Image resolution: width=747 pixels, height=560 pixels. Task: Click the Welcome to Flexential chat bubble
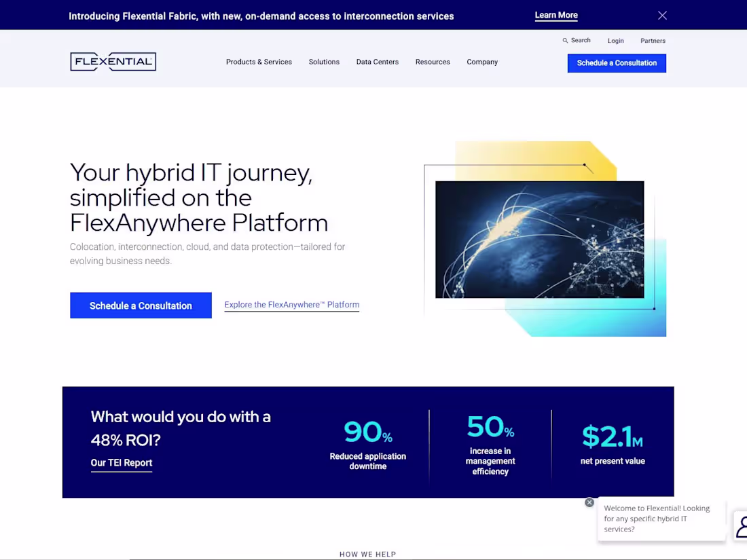pyautogui.click(x=661, y=519)
